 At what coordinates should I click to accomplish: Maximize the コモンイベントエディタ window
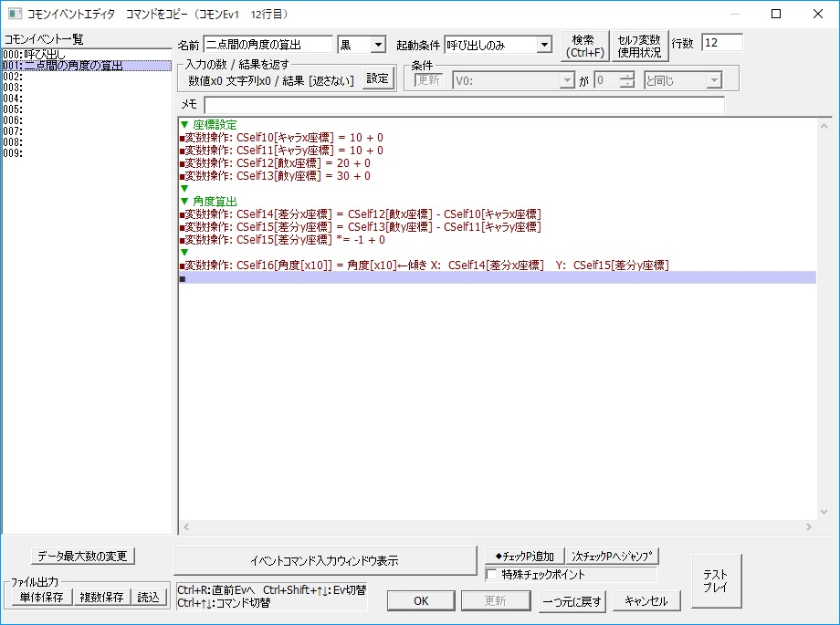[x=776, y=14]
